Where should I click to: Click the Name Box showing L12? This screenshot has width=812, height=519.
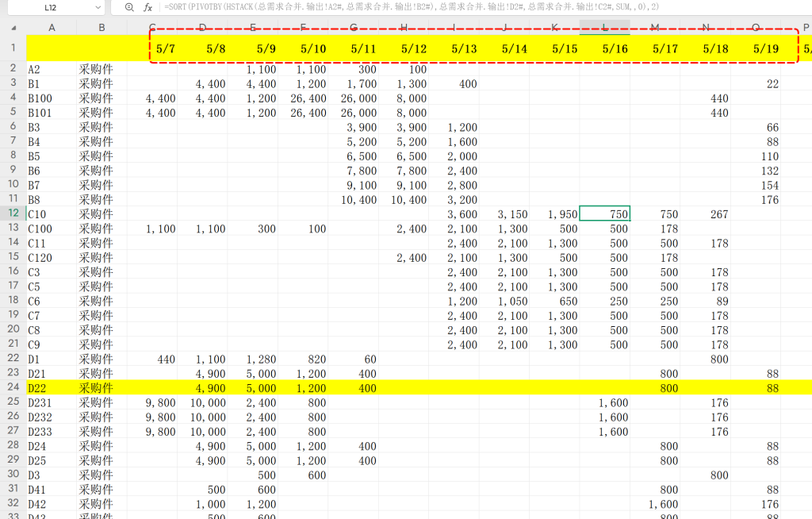click(x=50, y=7)
